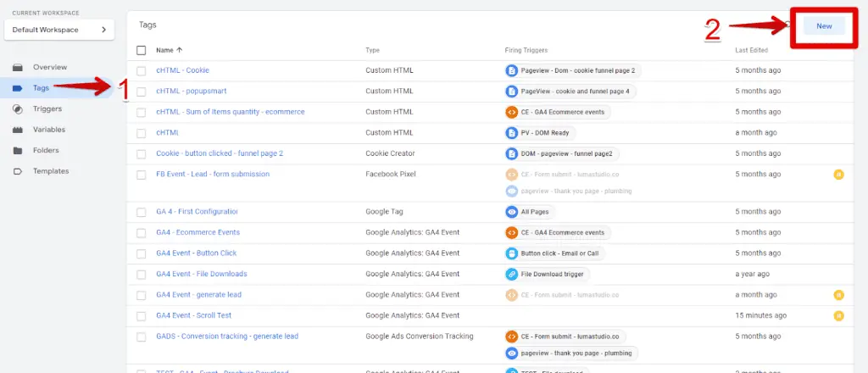Open the Triggers section in the sidebar

click(x=47, y=109)
